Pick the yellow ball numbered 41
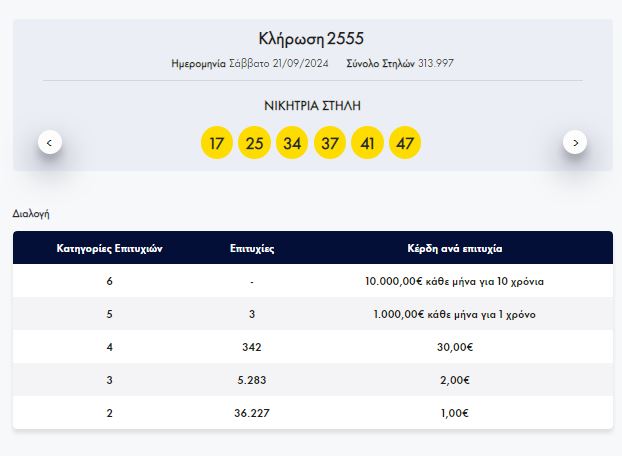 point(367,143)
